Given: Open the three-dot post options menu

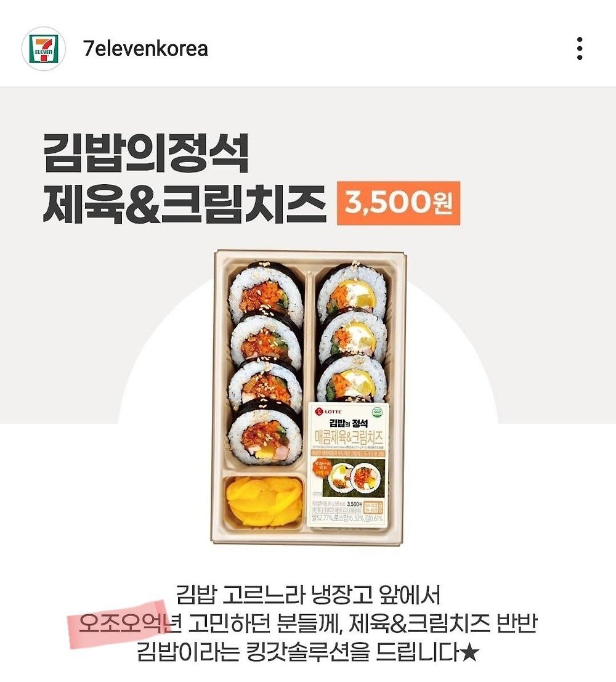Looking at the screenshot, I should click(580, 48).
